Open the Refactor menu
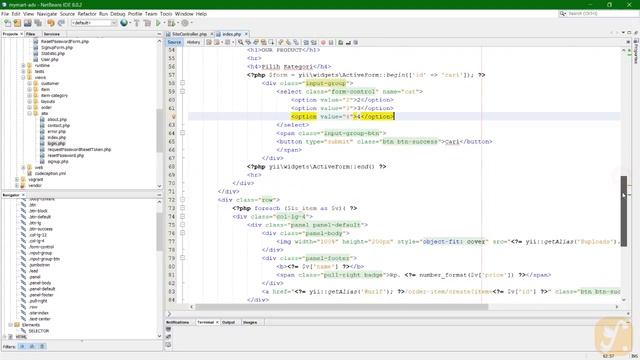The image size is (640, 360). tap(87, 14)
